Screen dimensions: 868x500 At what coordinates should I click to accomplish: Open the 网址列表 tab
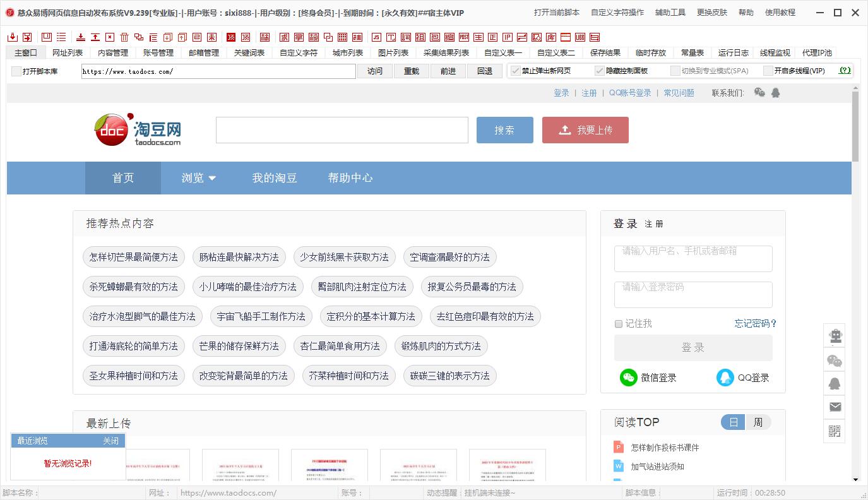click(68, 53)
